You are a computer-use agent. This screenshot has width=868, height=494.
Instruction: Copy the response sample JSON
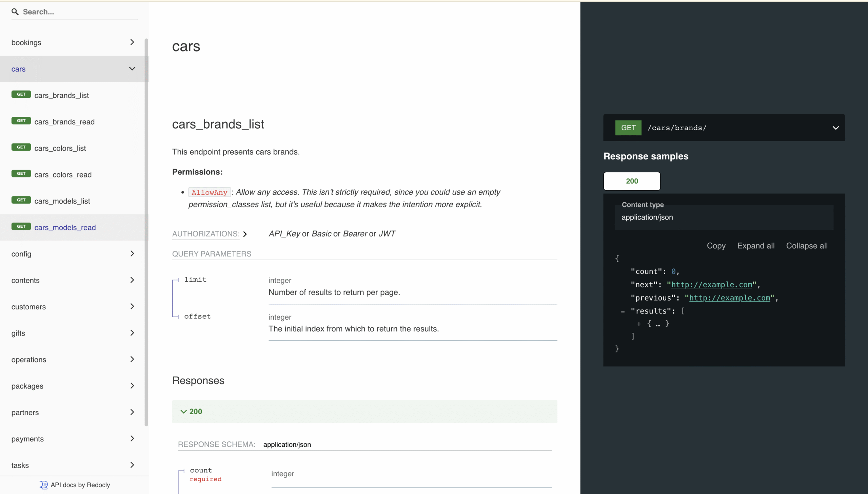pos(716,246)
